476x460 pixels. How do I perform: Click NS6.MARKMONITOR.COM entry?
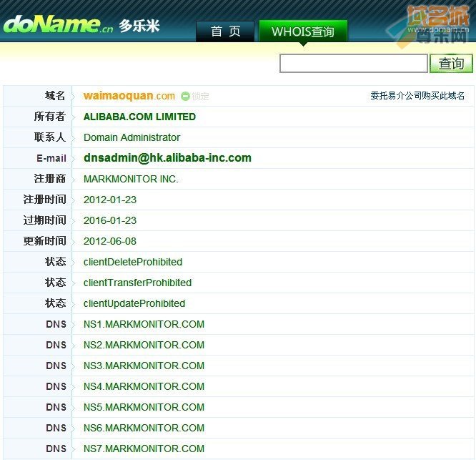144,428
